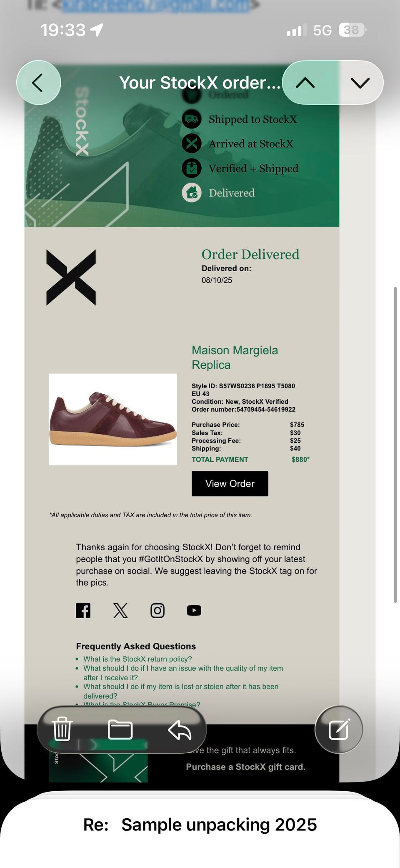Viewport: 400px width, 868px height.
Task: Tap the trash icon to delete email
Action: point(62,730)
